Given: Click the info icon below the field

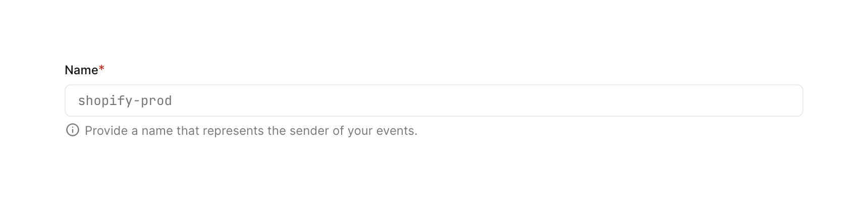Looking at the screenshot, I should tap(73, 131).
